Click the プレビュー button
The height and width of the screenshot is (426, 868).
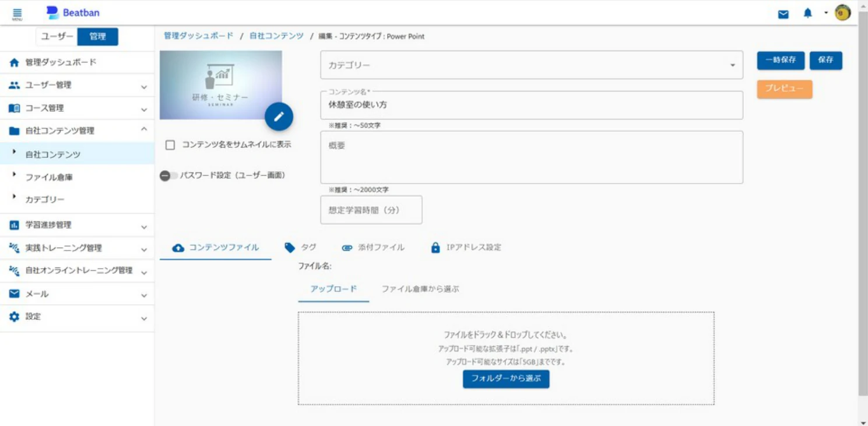[x=785, y=89]
